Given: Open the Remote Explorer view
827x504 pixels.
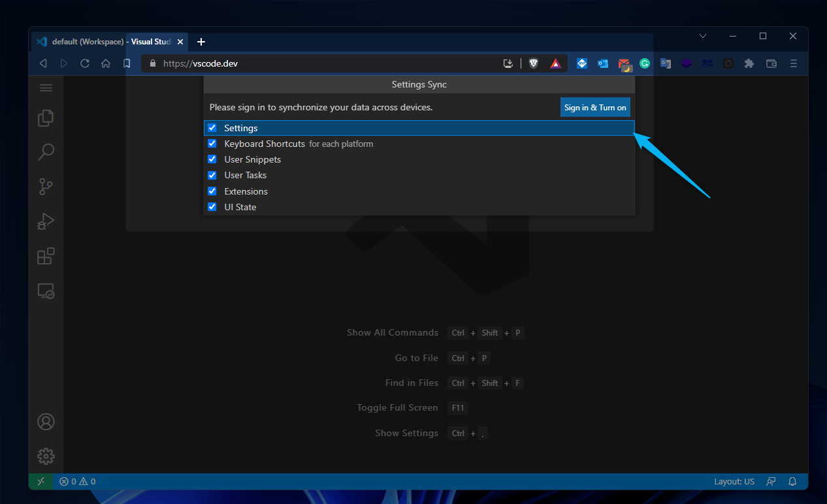Looking at the screenshot, I should pyautogui.click(x=46, y=291).
